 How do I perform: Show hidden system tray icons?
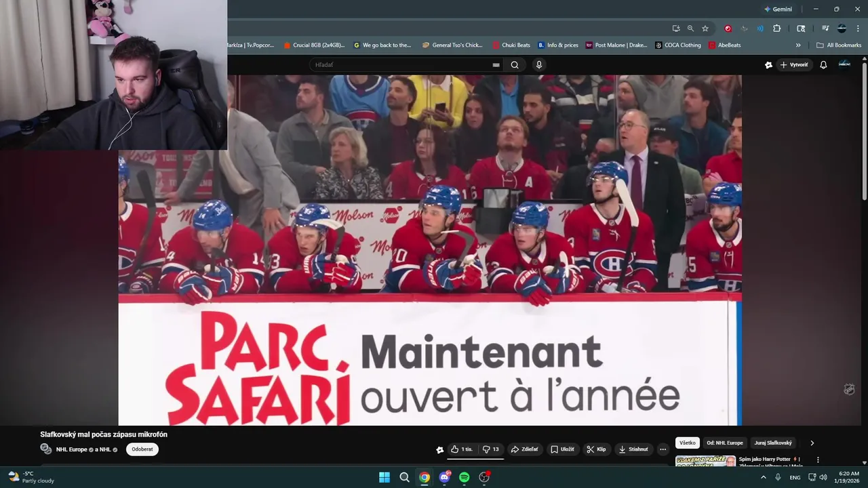[x=763, y=477]
